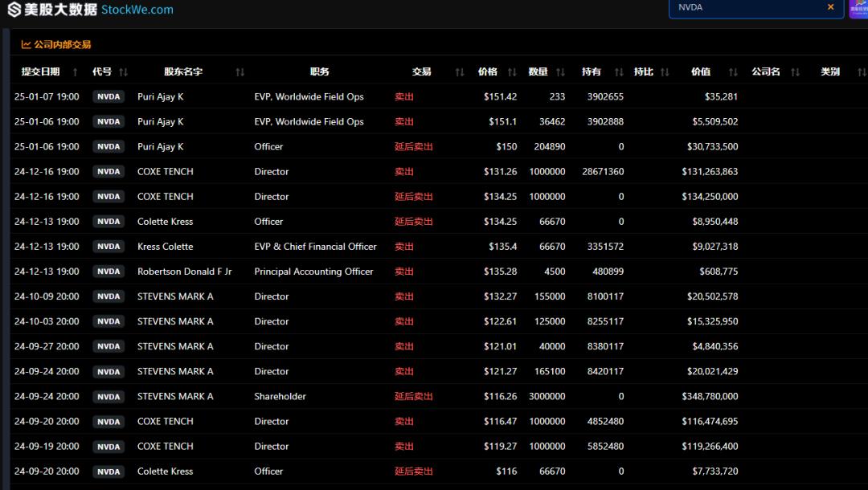Click the sort arrows beside 交易
Viewport: 868px width, 490px height.
tap(459, 72)
